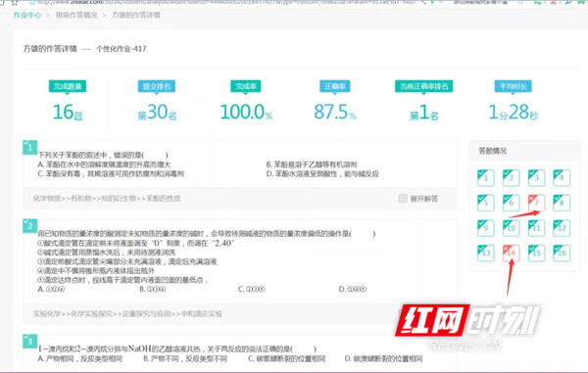The image size is (588, 373).
Task: Select option A 产物相同 in question 3
Action: pyautogui.click(x=80, y=358)
